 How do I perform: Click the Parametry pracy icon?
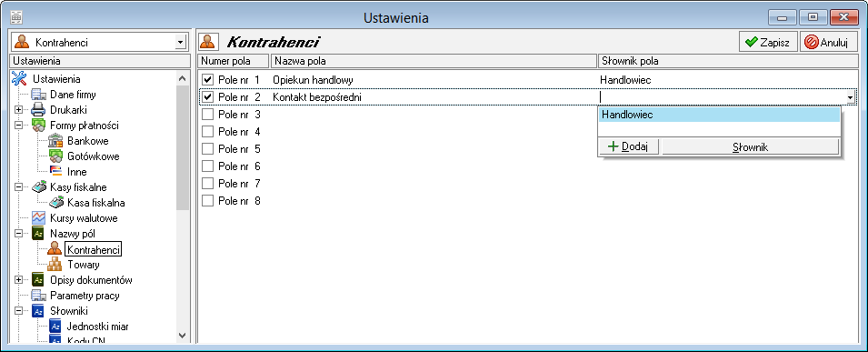(38, 296)
